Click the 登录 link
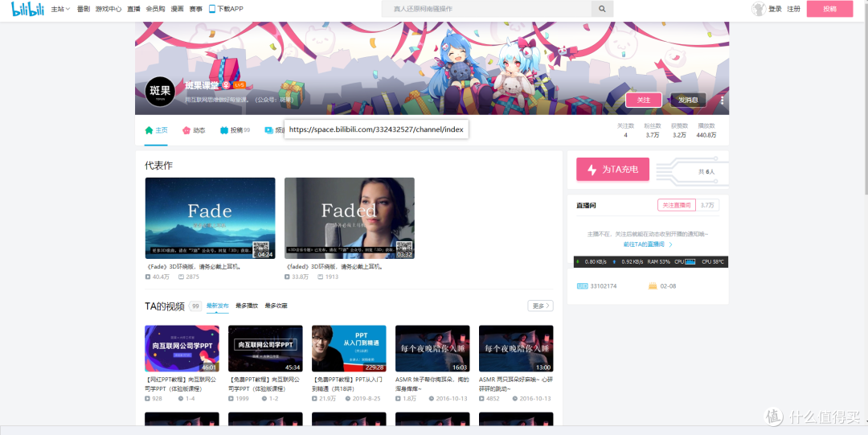Image resolution: width=868 pixels, height=435 pixels. [775, 9]
